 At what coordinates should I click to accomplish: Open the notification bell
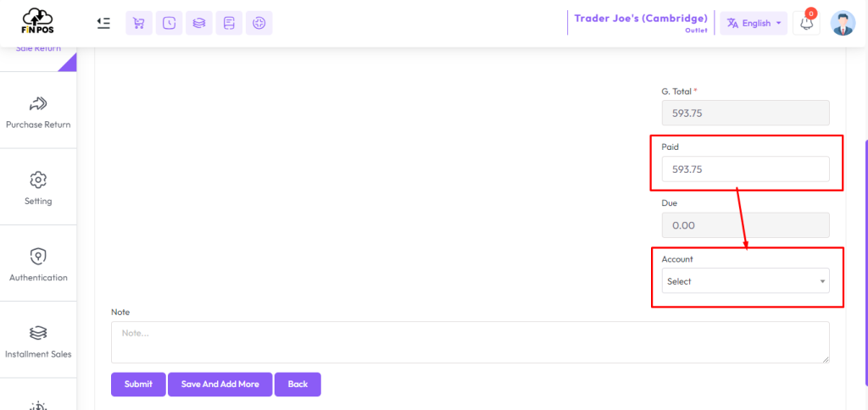coord(806,23)
